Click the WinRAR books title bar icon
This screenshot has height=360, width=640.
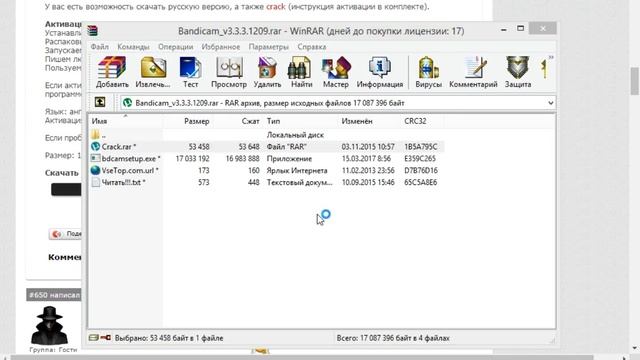[x=93, y=31]
